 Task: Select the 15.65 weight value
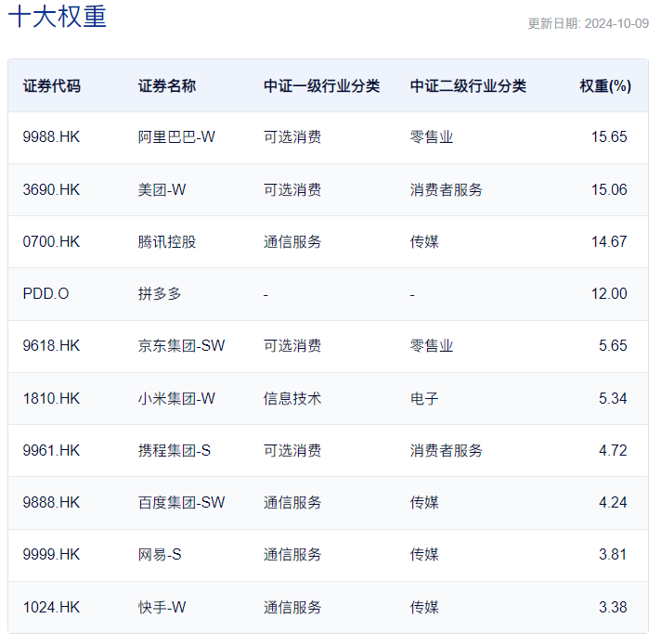(609, 137)
